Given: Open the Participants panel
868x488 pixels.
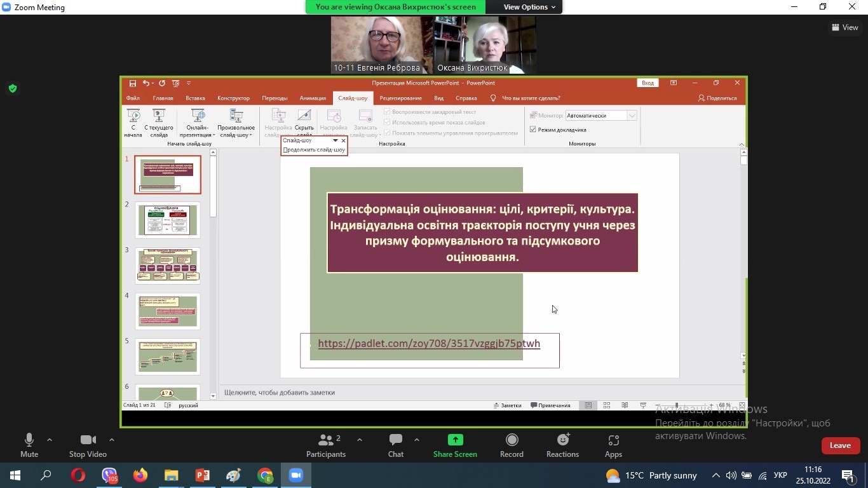Looking at the screenshot, I should coord(326,445).
